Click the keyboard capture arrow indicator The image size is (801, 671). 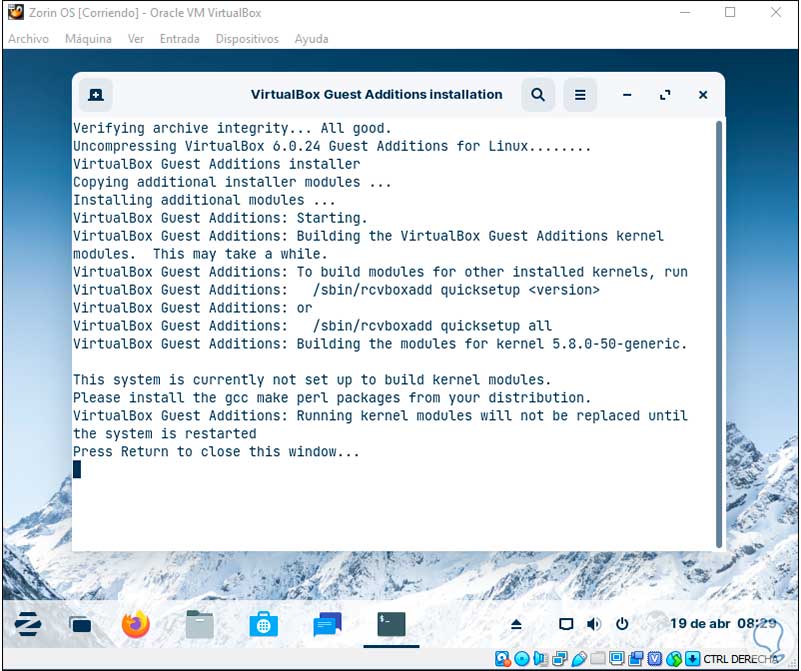coord(692,658)
